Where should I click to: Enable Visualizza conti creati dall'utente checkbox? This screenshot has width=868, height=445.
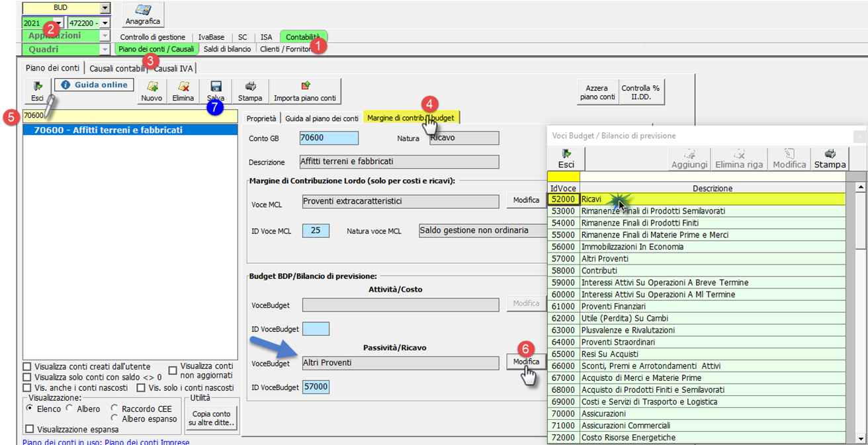(x=27, y=367)
